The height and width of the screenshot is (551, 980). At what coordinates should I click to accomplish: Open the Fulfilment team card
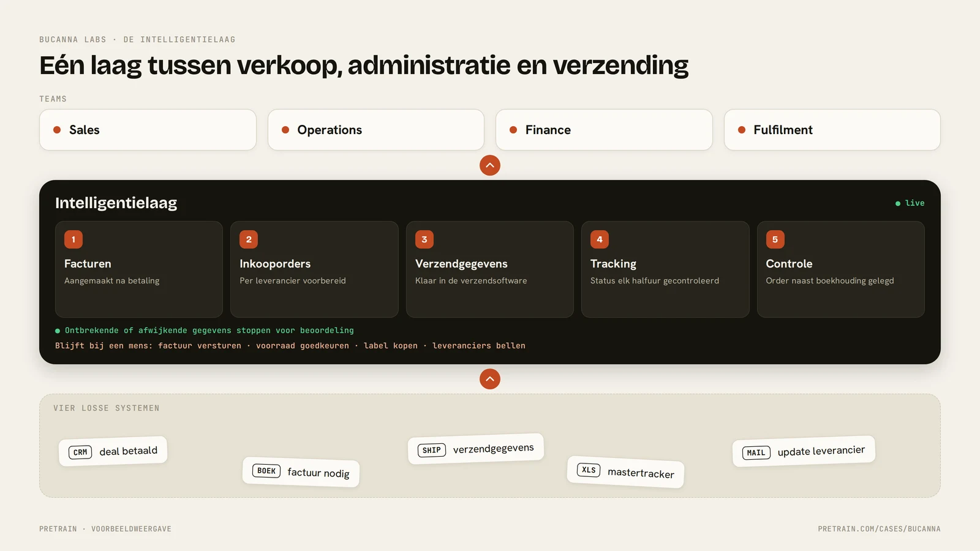point(832,130)
